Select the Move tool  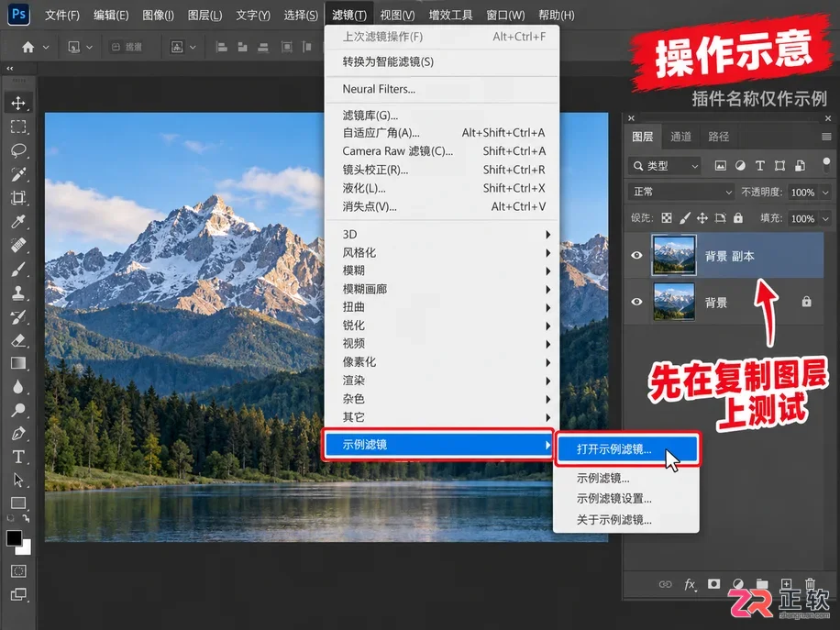pos(18,103)
